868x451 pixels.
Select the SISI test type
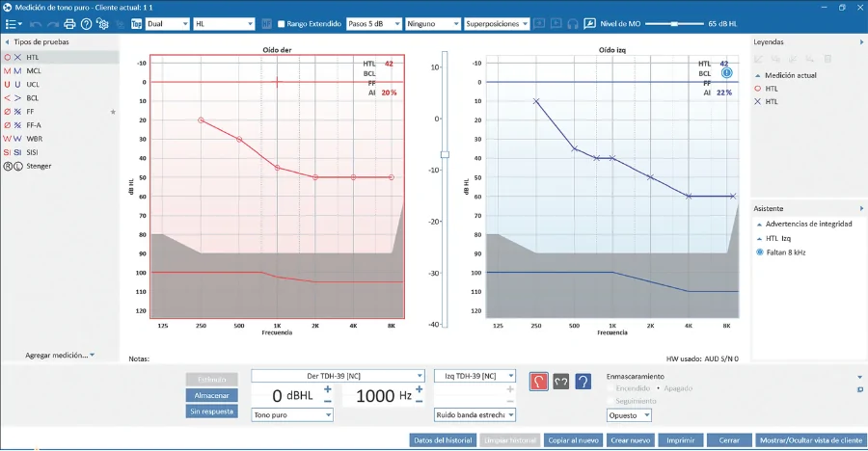(33, 152)
